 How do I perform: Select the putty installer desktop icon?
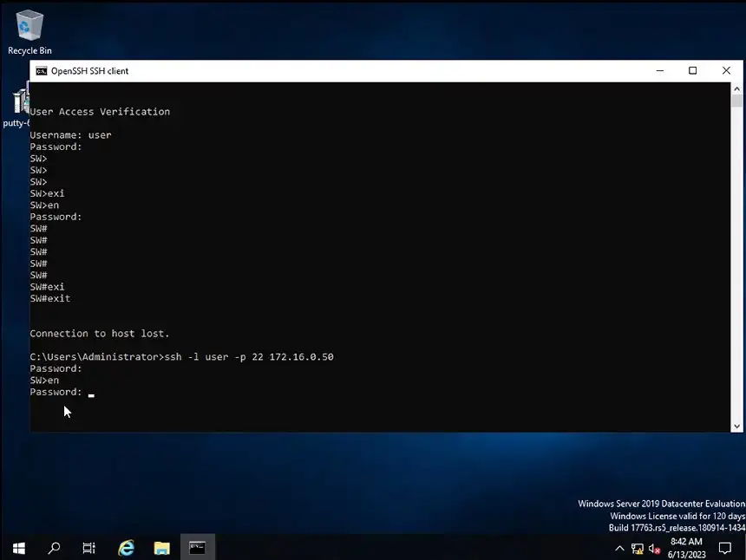pos(19,104)
